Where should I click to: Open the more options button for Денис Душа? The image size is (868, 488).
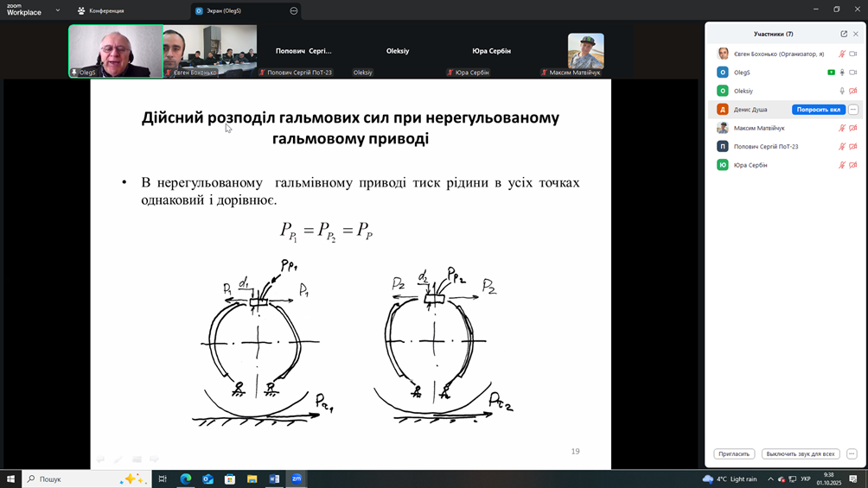click(852, 110)
